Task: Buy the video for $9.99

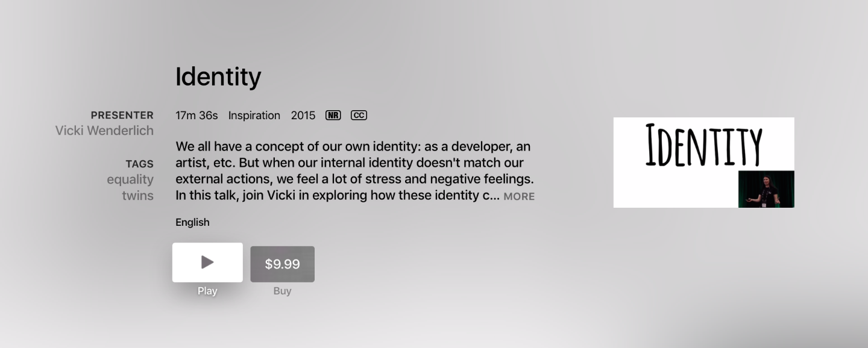Action: click(282, 264)
